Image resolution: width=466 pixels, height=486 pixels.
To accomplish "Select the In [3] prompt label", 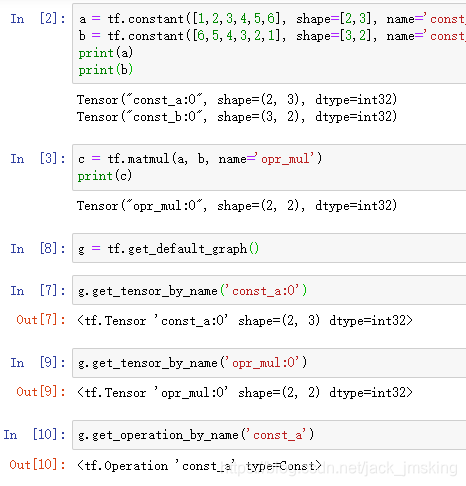I will pyautogui.click(x=38, y=159).
